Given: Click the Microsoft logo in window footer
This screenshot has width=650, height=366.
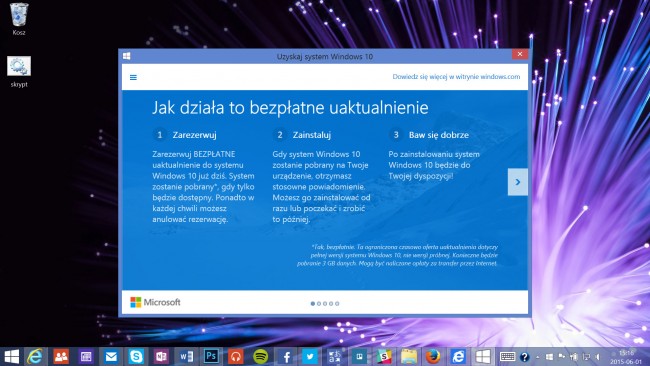Looking at the screenshot, I should (155, 302).
